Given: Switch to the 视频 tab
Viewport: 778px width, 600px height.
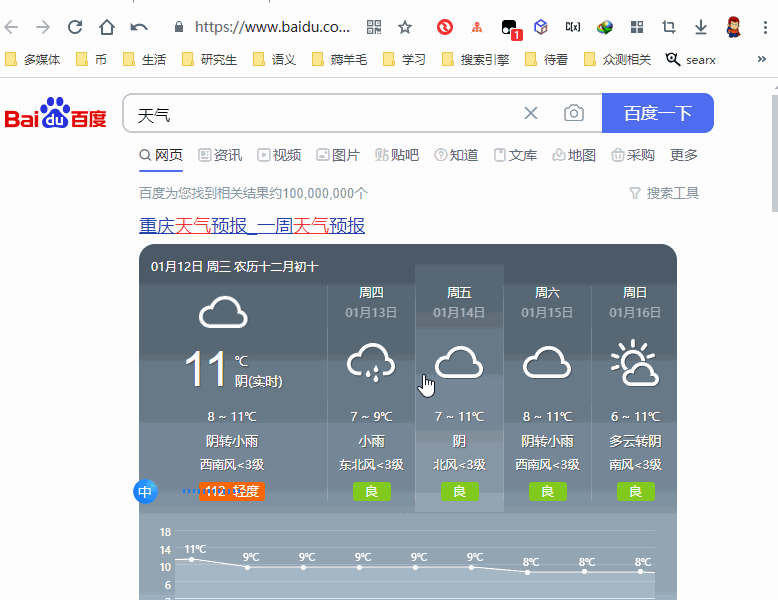Looking at the screenshot, I should 279,155.
